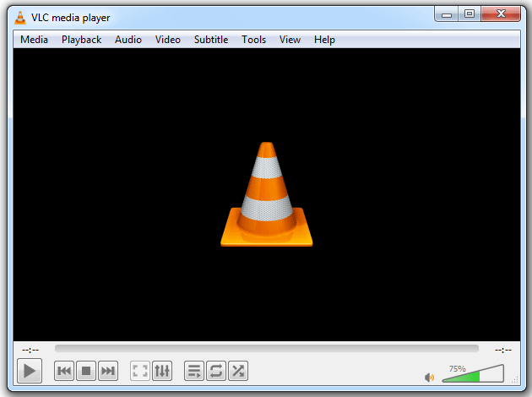Set the volume on the 75% volume slider
532x397 pixels.
click(473, 373)
